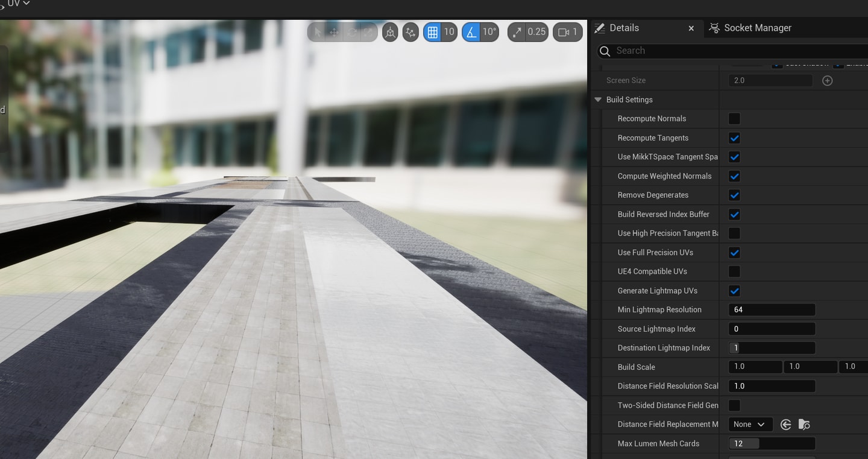Open grid snap size value 10 dropdown
868x459 pixels.
click(x=449, y=32)
